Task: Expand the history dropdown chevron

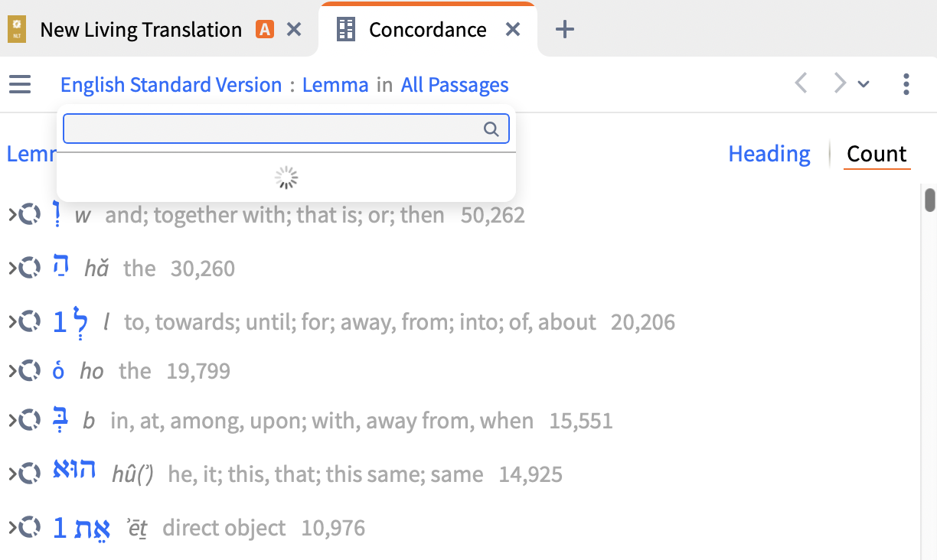Action: click(x=864, y=84)
